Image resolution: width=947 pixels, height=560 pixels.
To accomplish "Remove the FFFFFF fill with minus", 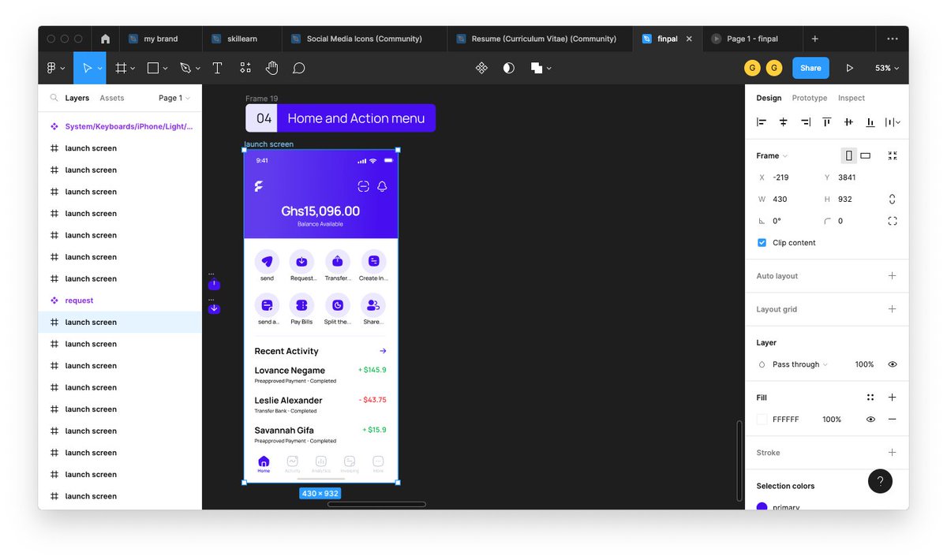I will (893, 420).
